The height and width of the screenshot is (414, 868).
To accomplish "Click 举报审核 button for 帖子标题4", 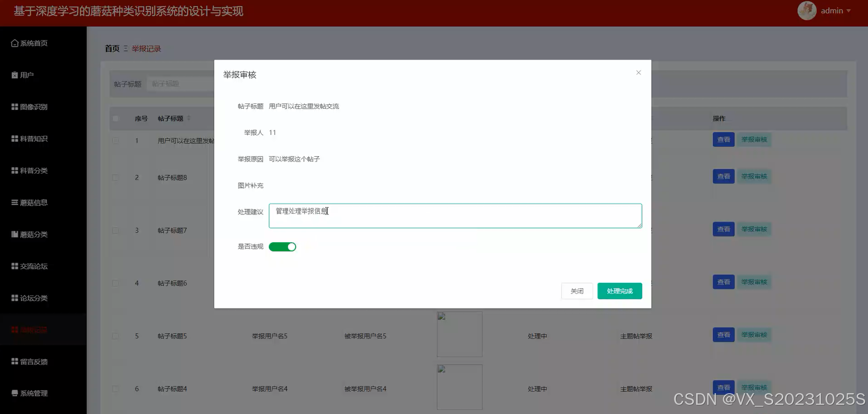I will pyautogui.click(x=754, y=387).
